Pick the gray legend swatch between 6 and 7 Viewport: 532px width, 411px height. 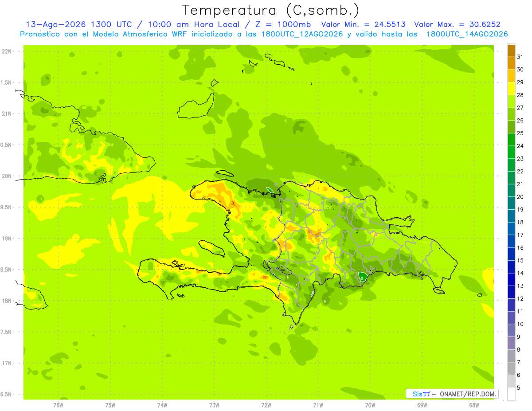point(511,368)
